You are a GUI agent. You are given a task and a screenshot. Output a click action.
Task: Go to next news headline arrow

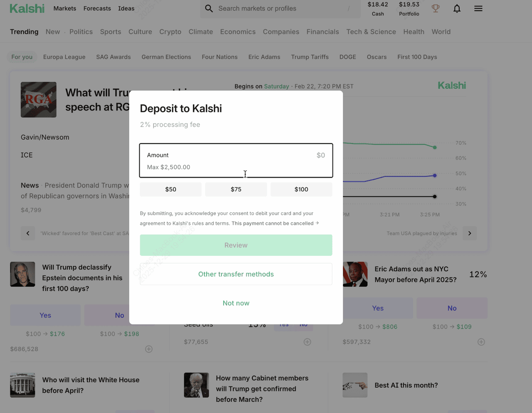(470, 233)
